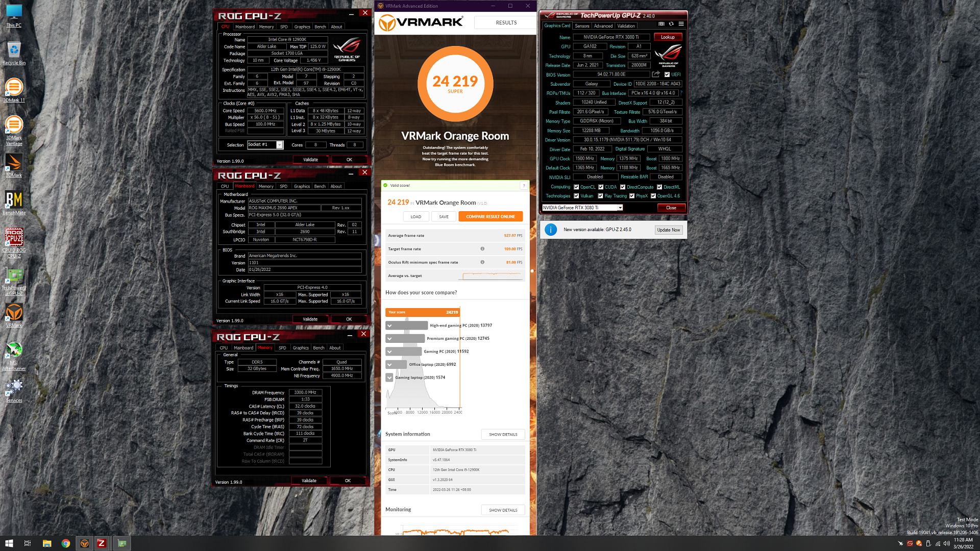Open the Recycle Bin on desktop
Image resolution: width=980 pixels, height=551 pixels.
click(14, 53)
